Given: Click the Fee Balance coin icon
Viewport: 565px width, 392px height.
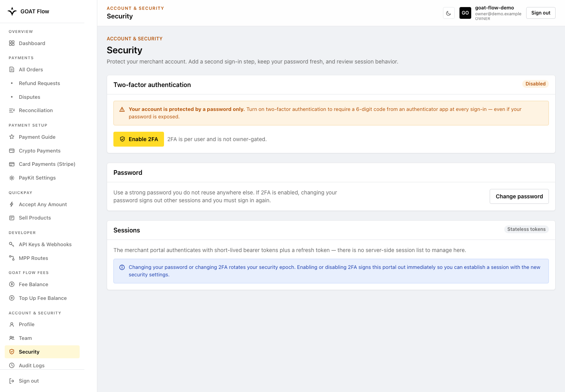Looking at the screenshot, I should pyautogui.click(x=12, y=284).
